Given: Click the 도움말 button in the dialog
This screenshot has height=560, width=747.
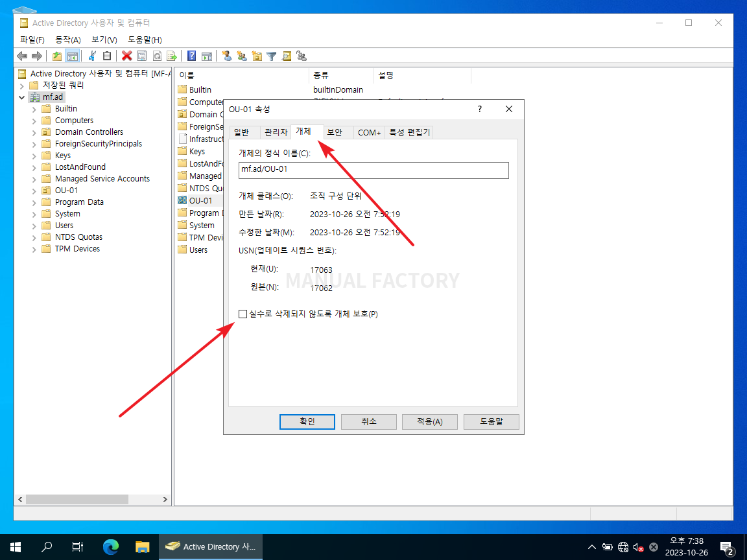Looking at the screenshot, I should (491, 421).
